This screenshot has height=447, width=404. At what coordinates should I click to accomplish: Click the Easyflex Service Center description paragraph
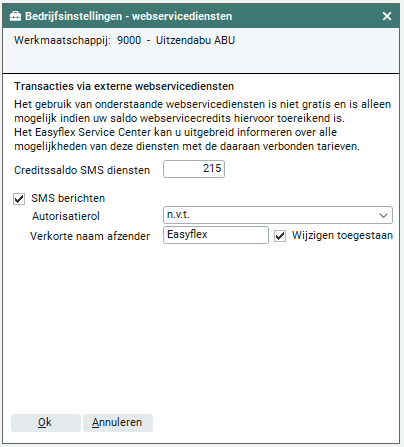[187, 139]
